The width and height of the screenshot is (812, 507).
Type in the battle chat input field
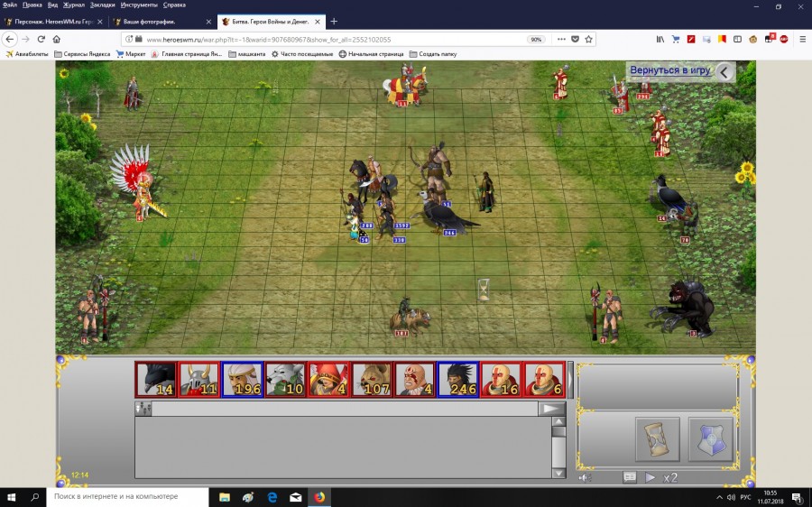343,409
